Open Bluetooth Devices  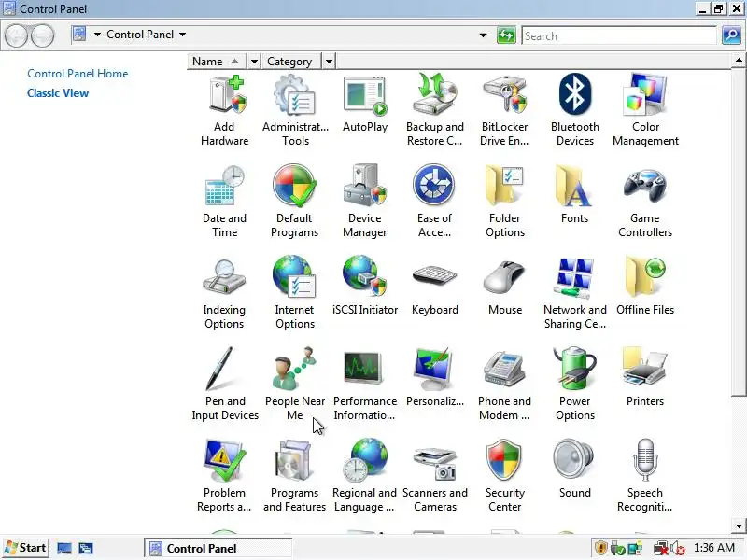click(574, 111)
